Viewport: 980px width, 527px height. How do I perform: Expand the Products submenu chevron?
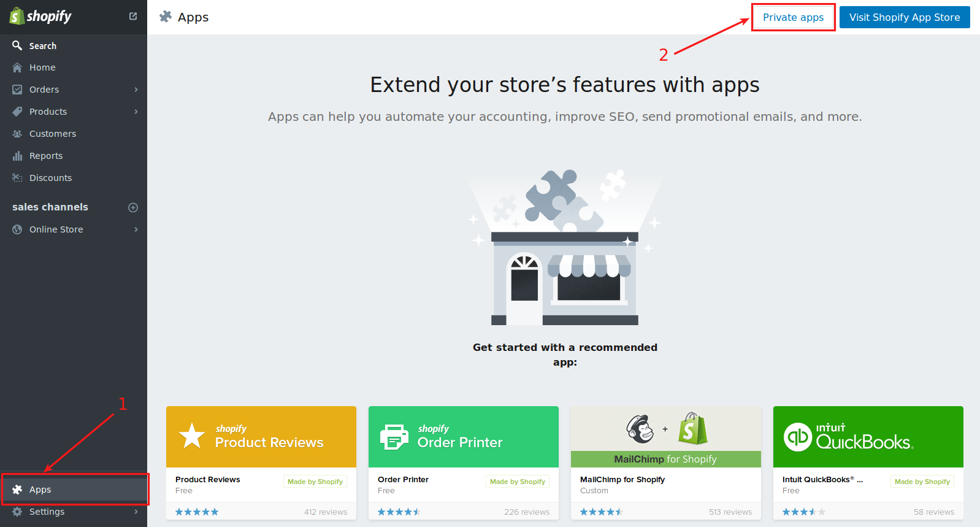coord(136,112)
